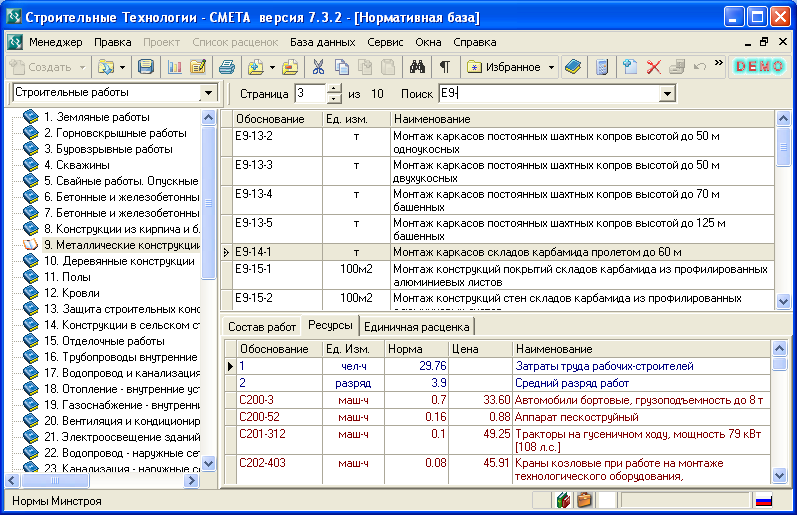Screen dimensions: 797x515
Task: Open the База данных menu
Action: (322, 43)
